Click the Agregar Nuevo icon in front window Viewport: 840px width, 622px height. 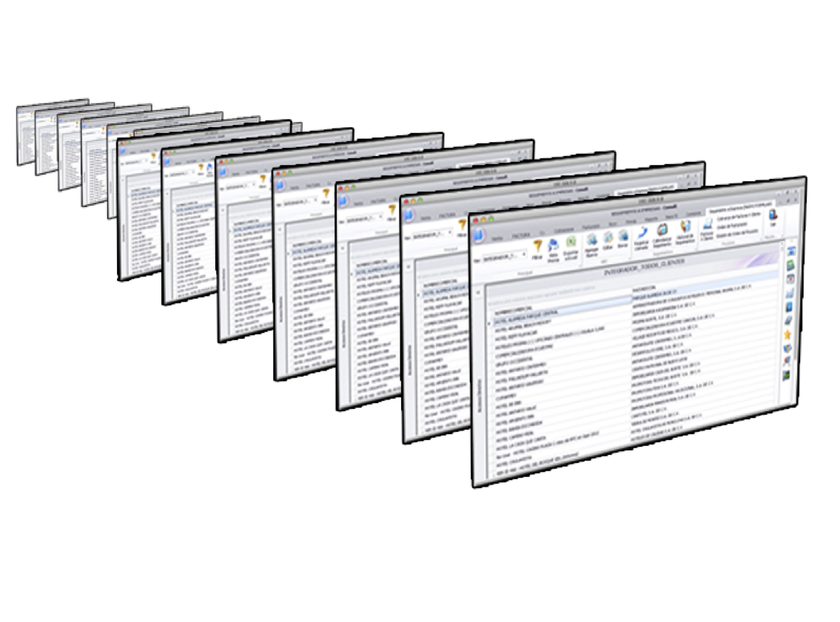[592, 240]
